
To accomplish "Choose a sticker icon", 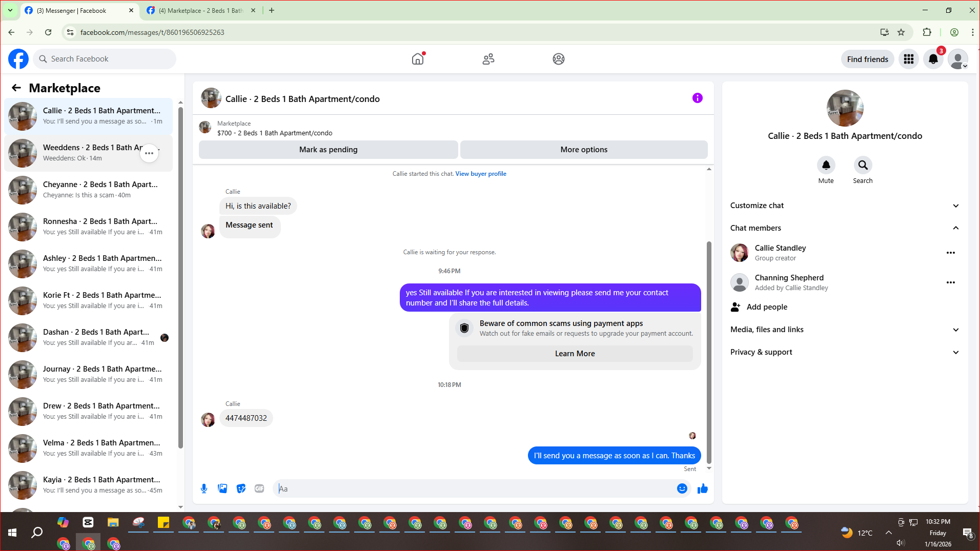I will (x=241, y=488).
